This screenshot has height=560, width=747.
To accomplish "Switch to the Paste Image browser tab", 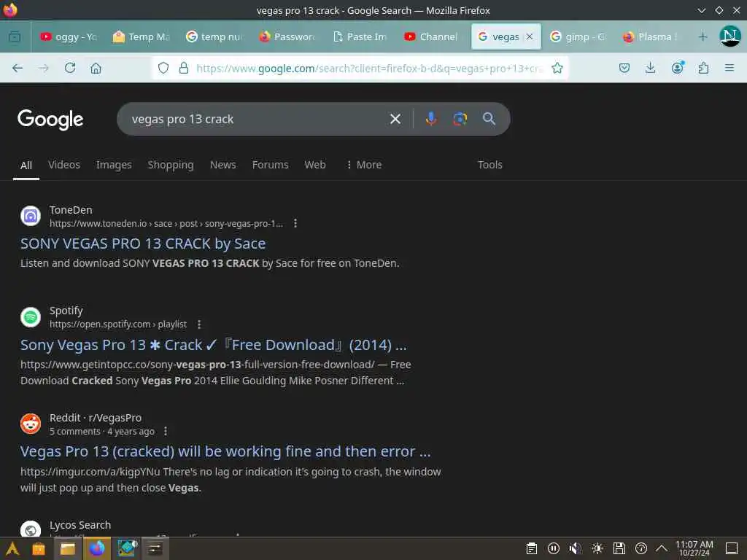I will pos(360,36).
